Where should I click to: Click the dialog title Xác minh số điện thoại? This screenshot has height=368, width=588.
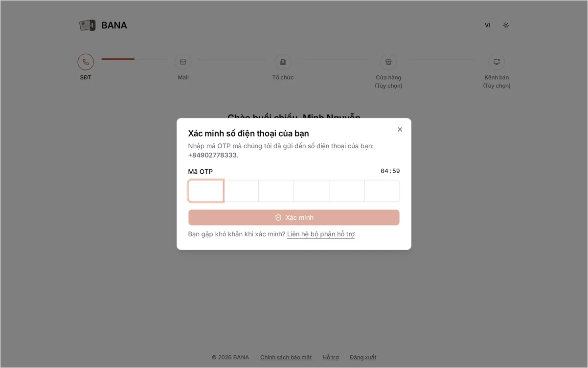pos(249,134)
